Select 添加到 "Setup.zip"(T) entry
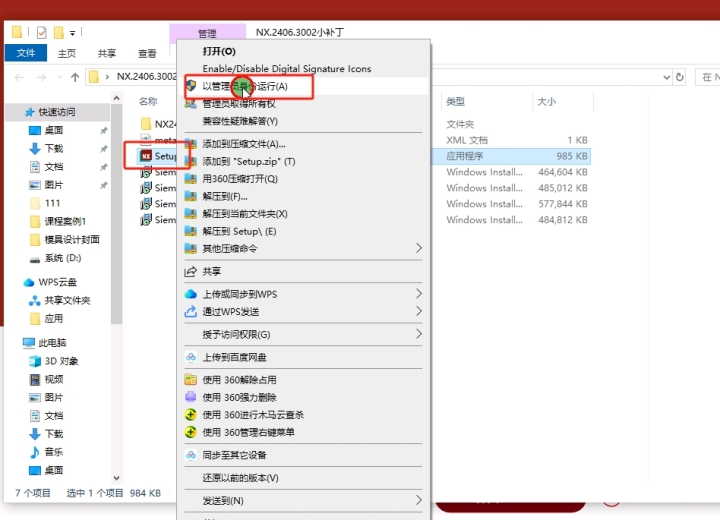Viewport: 720px width, 520px height. pyautogui.click(x=249, y=162)
